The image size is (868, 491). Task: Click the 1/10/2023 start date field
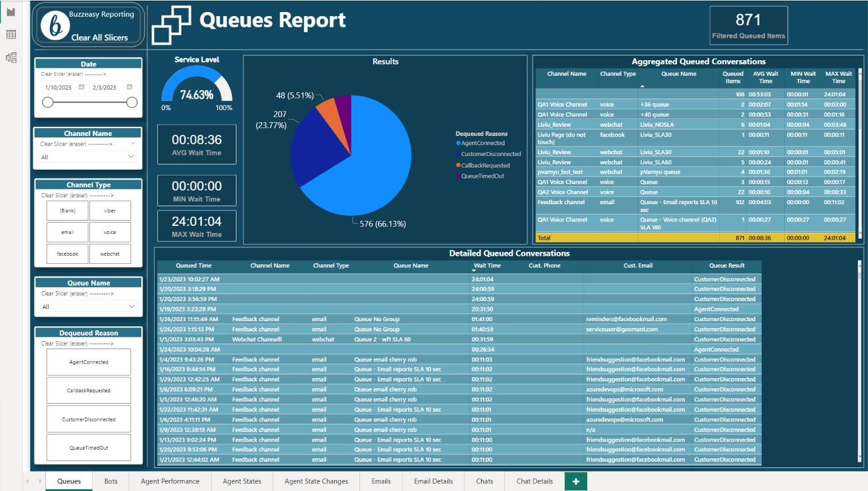click(x=59, y=88)
